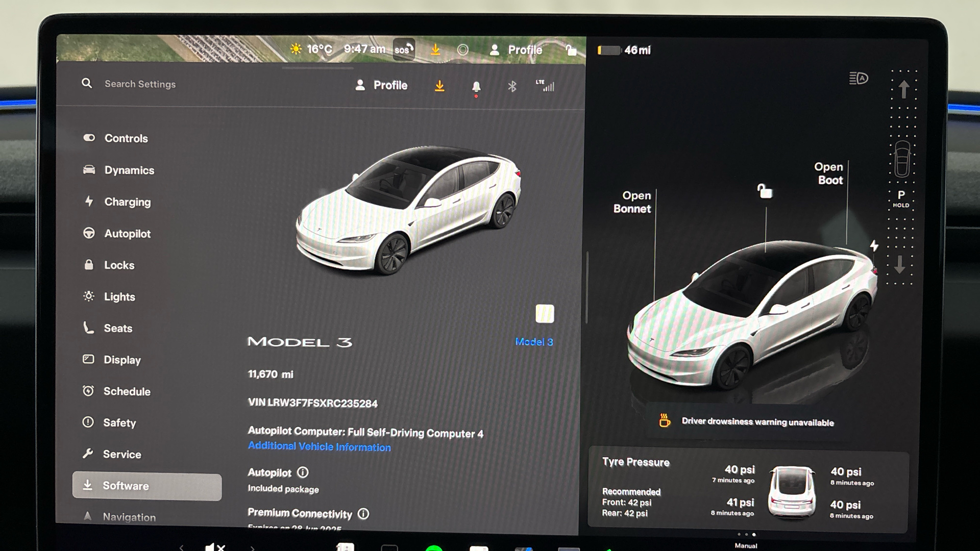Open the Safety settings menu
This screenshot has width=980, height=551.
109,422
